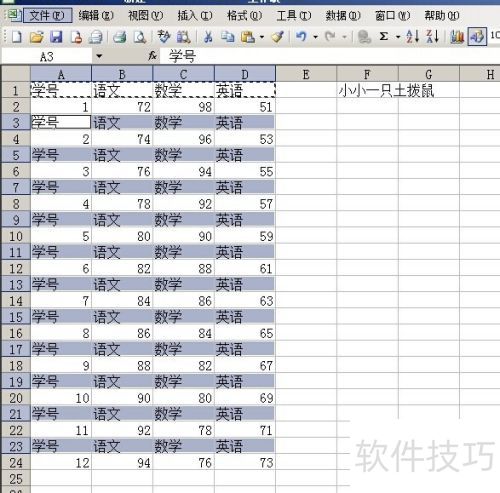Open the 编辑 (Edit) menu

point(96,15)
